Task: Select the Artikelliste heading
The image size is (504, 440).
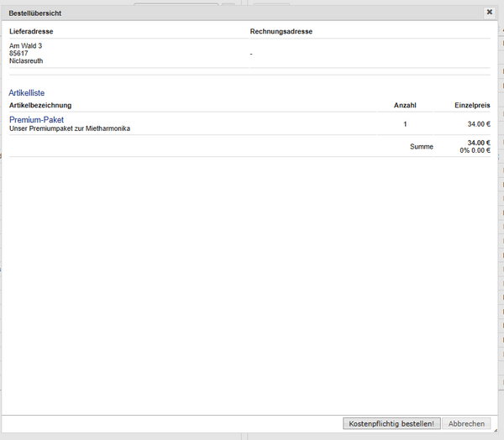Action: 26,93
